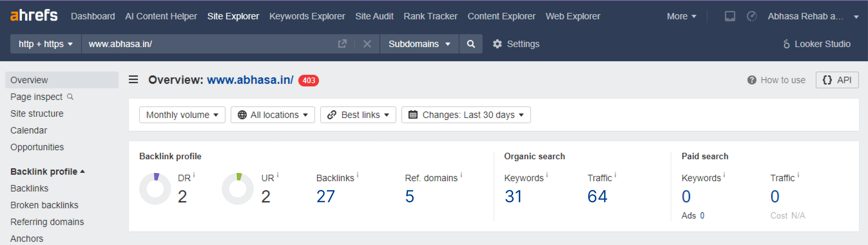Select Overview in the sidebar
Image resolution: width=868 pixels, height=245 pixels.
tap(62, 80)
